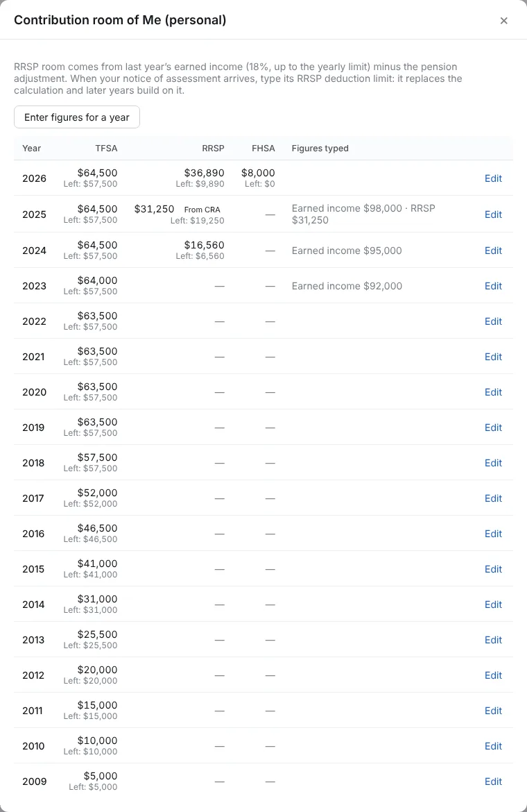The width and height of the screenshot is (527, 812).
Task: Edit the 2017 TFSA row
Action: click(x=493, y=498)
